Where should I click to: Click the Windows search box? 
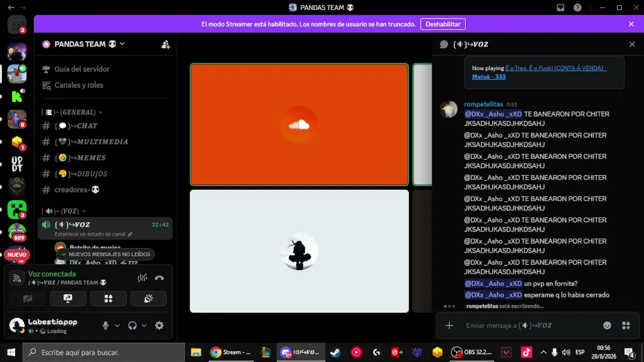104,352
